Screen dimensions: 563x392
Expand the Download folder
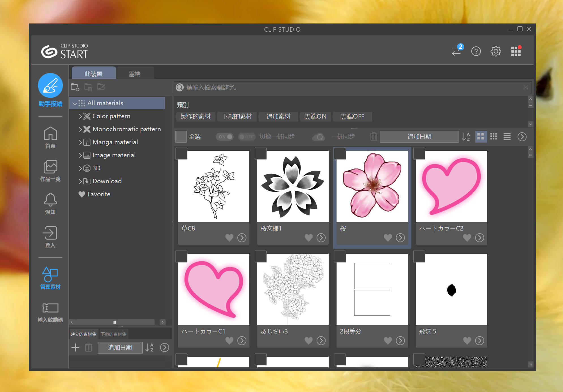[x=80, y=181]
